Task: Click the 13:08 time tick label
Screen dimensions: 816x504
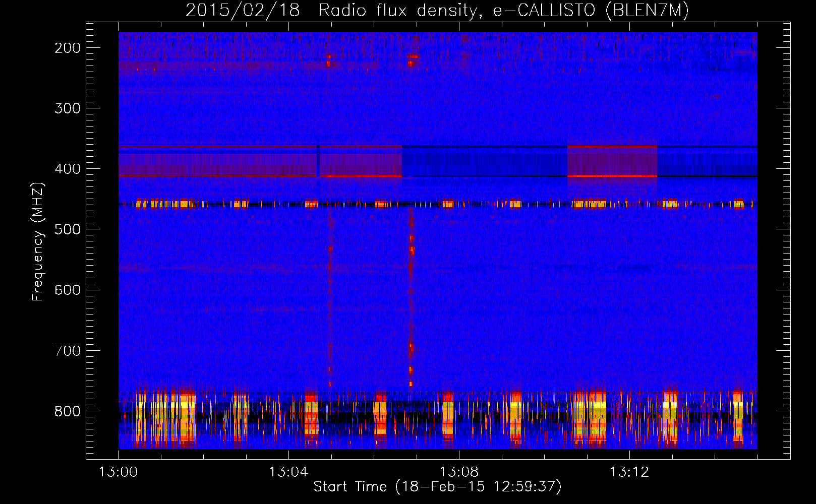Action: [x=459, y=472]
